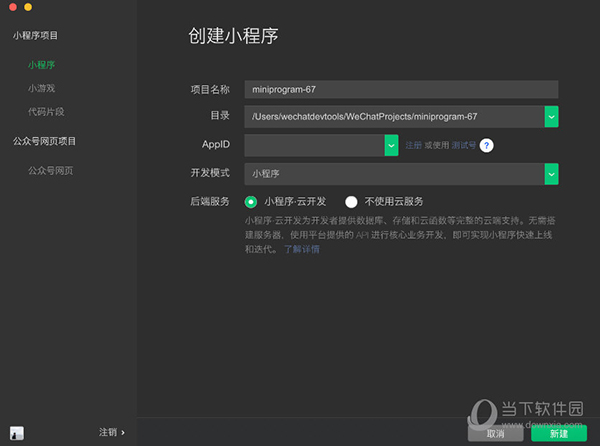Image resolution: width=600 pixels, height=446 pixels.
Task: Click the 小程序项目 sidebar heading
Action: click(x=35, y=36)
